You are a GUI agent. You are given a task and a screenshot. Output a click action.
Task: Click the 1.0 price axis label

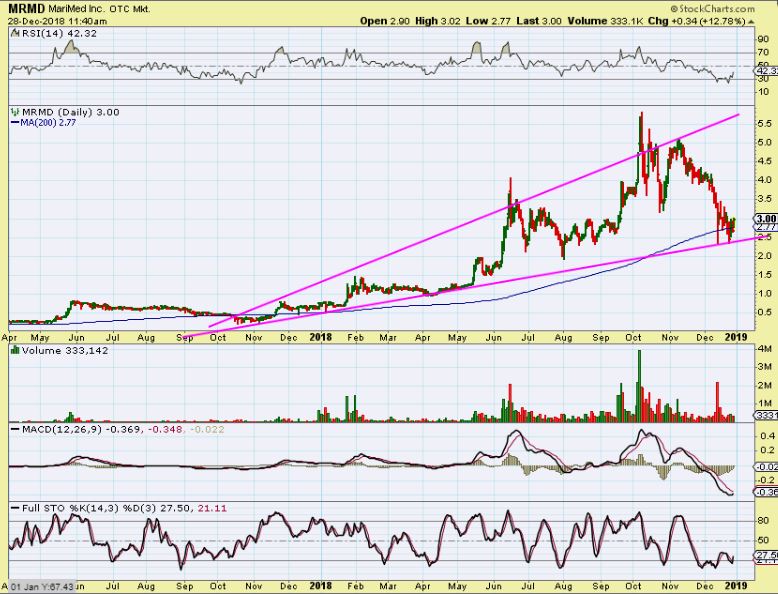click(x=765, y=293)
